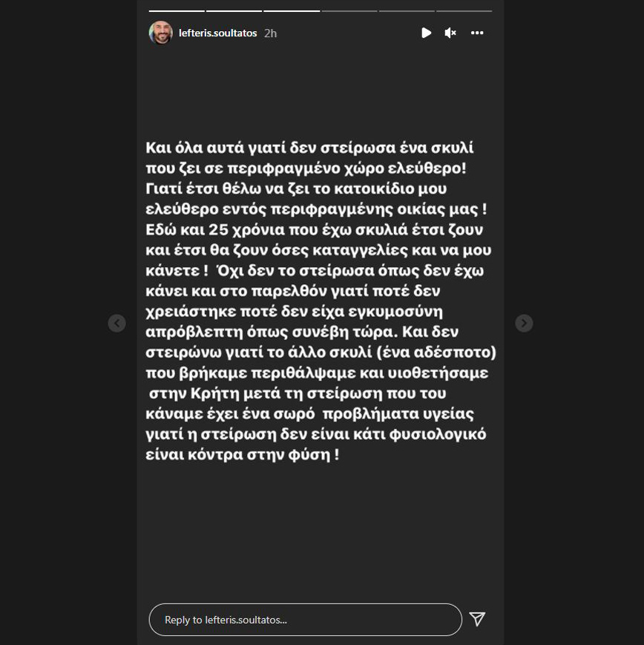Click the 2h story timestamp
The height and width of the screenshot is (645, 644).
[271, 33]
